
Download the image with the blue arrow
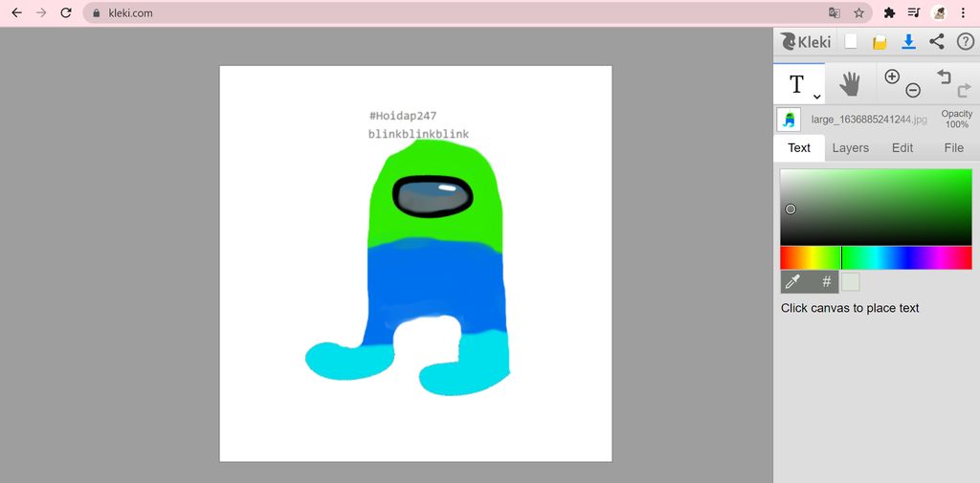908,42
